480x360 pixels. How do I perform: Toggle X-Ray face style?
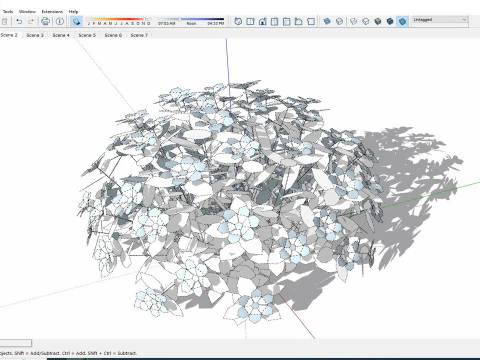[327, 21]
